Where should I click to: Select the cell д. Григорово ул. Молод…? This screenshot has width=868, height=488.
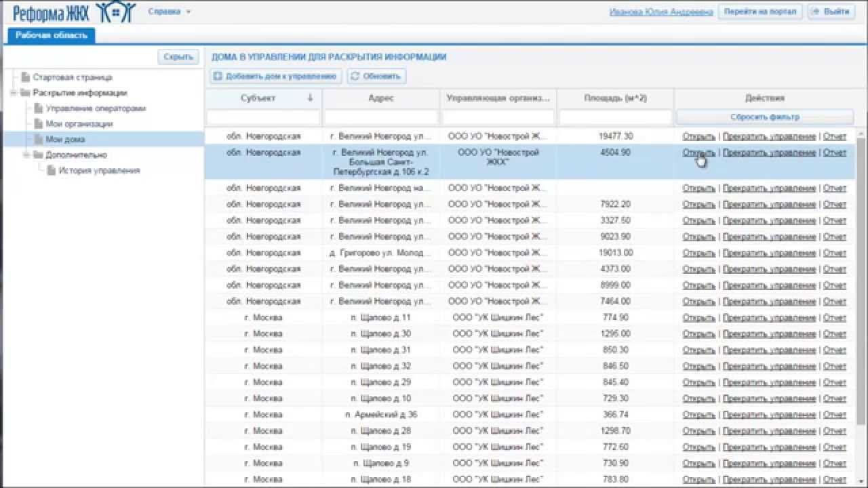click(381, 253)
